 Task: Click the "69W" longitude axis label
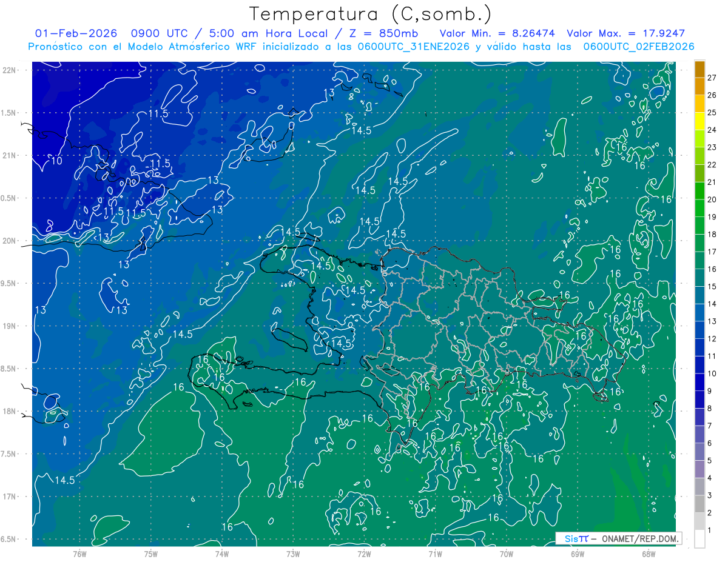pos(578,554)
